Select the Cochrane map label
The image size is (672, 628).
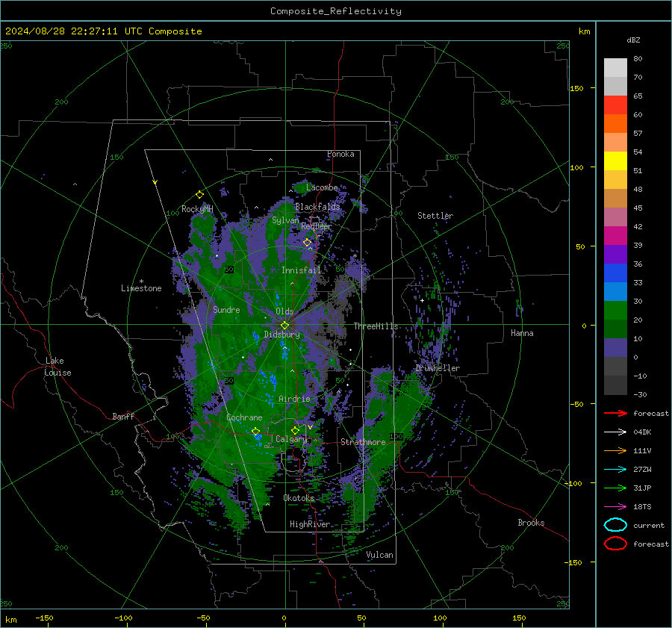point(244,417)
